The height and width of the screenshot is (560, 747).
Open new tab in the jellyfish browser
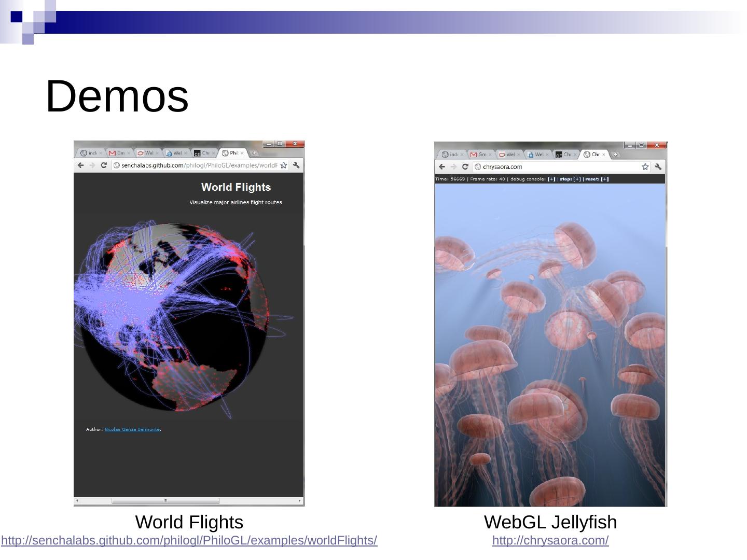[616, 155]
